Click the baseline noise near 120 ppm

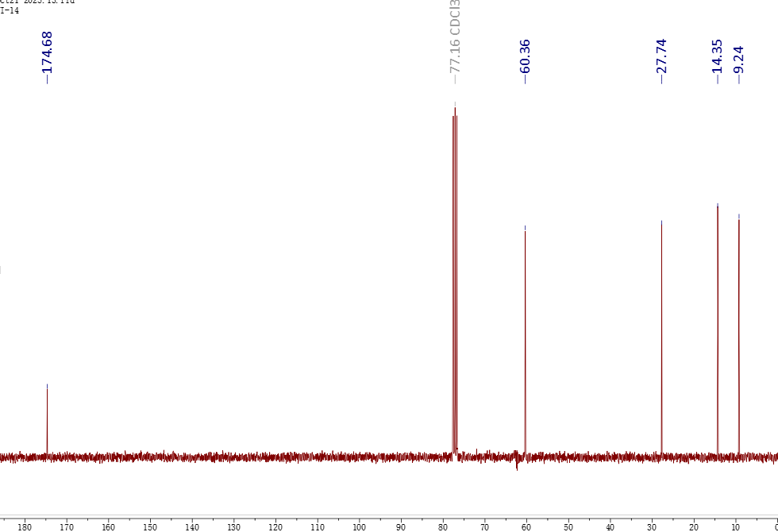pos(275,457)
